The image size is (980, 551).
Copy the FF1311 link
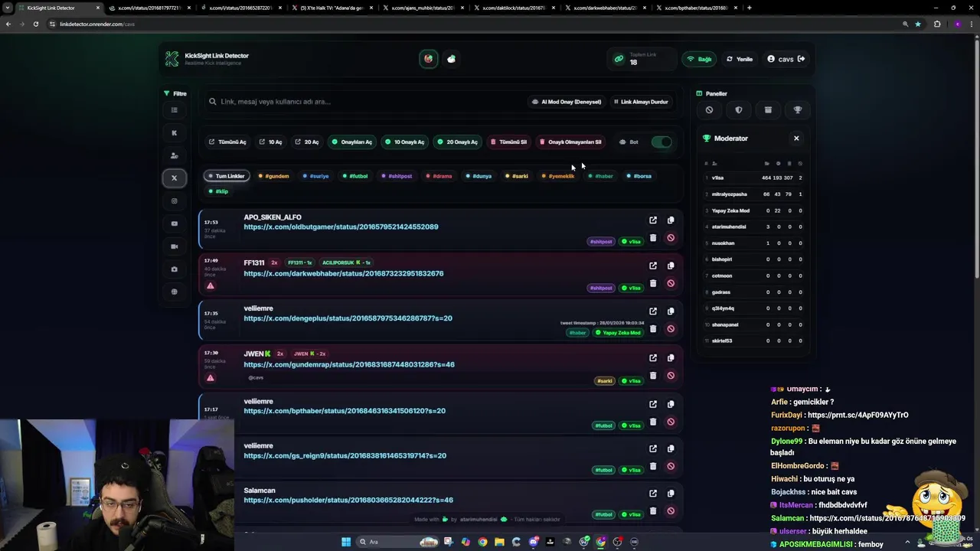tap(671, 266)
